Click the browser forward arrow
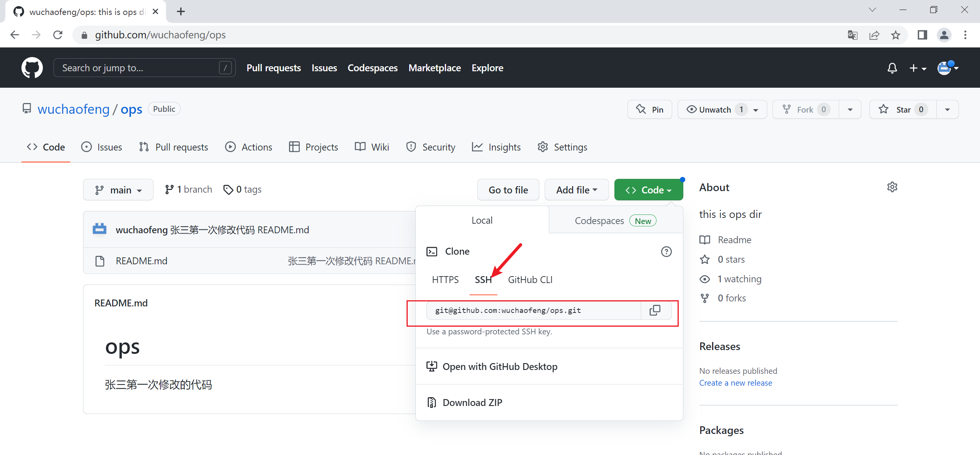The height and width of the screenshot is (455, 980). pos(36,35)
